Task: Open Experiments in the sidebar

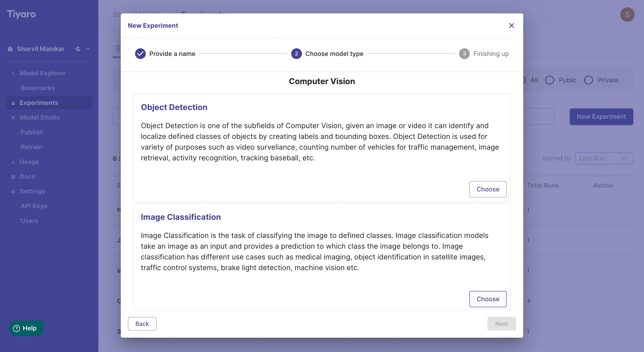Action: click(49, 103)
